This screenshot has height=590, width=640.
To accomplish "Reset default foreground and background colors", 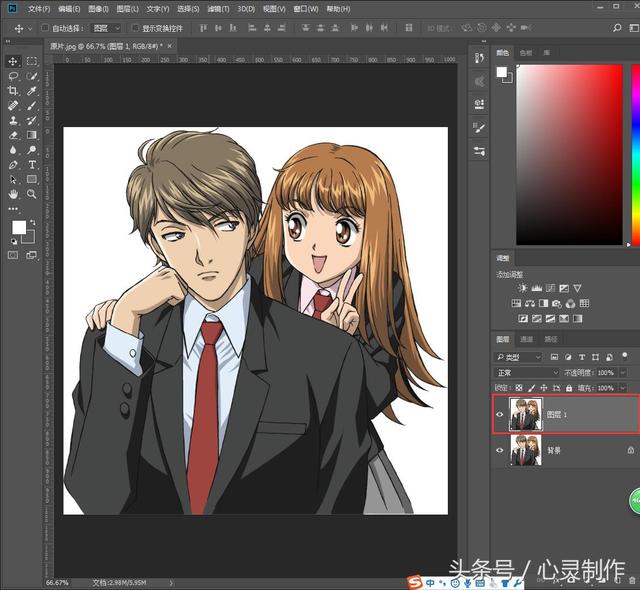I will click(14, 241).
